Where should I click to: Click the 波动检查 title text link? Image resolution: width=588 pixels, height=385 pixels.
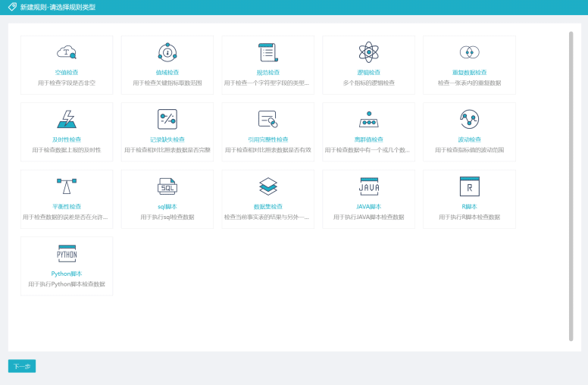tap(469, 139)
